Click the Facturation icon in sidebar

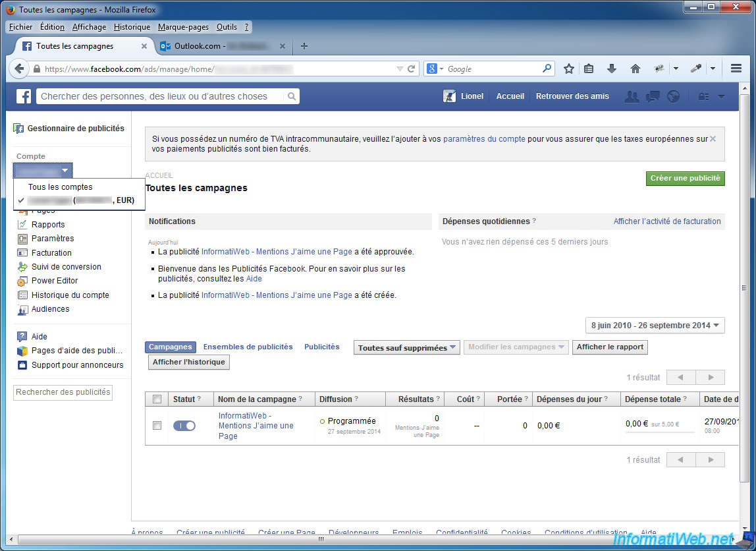click(22, 253)
